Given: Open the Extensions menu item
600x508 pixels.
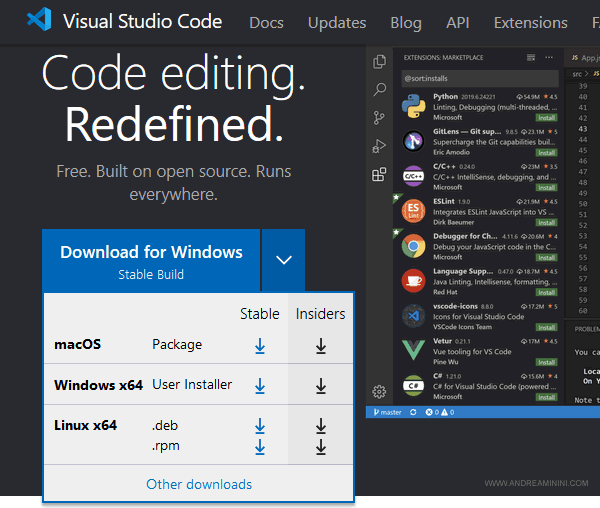Looking at the screenshot, I should [x=530, y=23].
